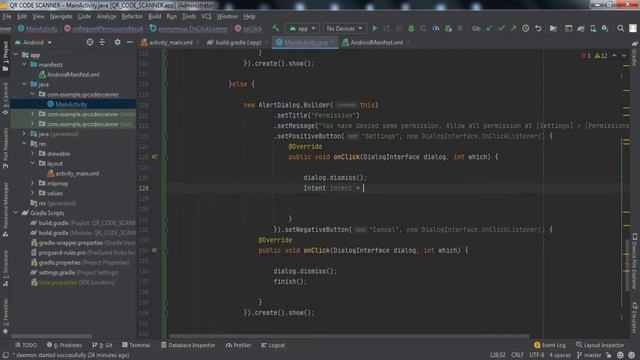The width and height of the screenshot is (640, 360).
Task: Open the Database Inspector tool window
Action: [x=188, y=345]
